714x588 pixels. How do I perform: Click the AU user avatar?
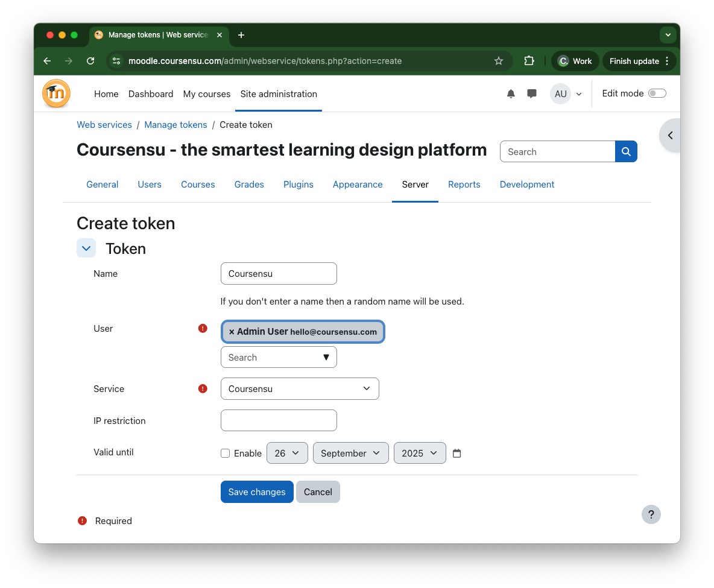(x=561, y=94)
